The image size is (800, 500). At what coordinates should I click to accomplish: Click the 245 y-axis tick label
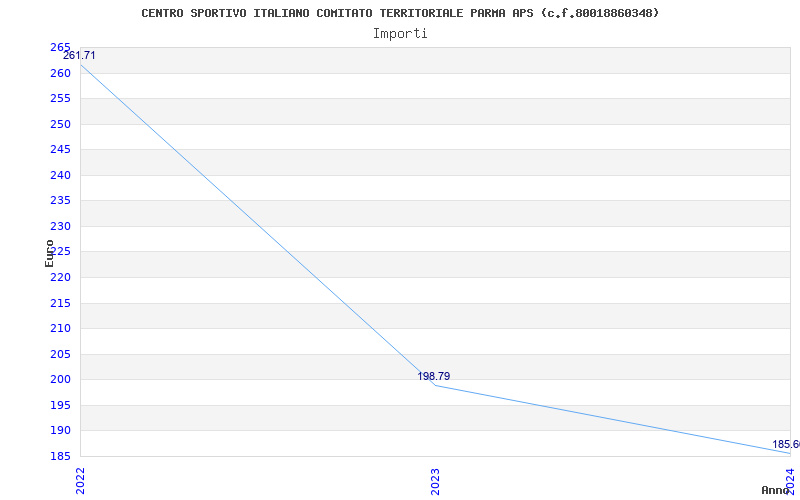click(60, 149)
